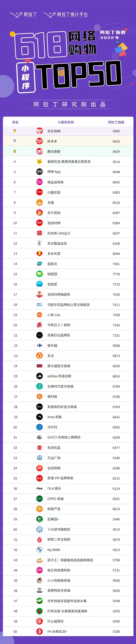This screenshot has width=136, height=644.
Task: Click the 沃尔玛 row name
Action: pos(52,427)
